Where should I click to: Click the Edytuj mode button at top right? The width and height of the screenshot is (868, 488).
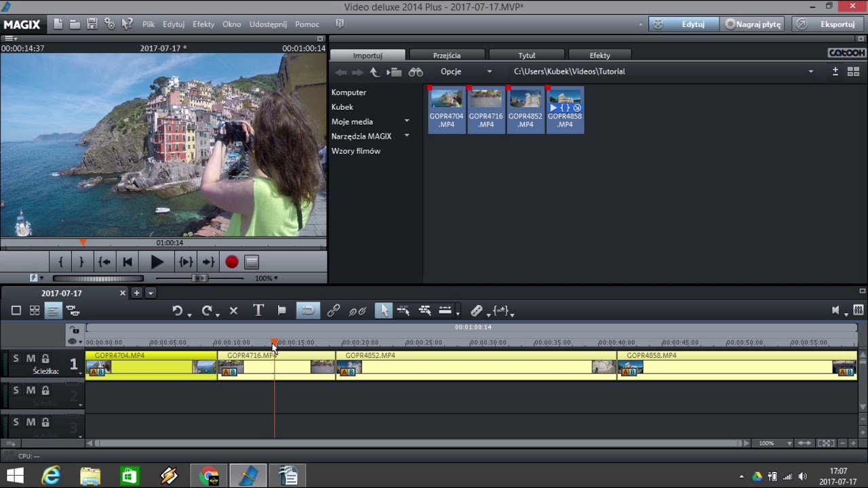pyautogui.click(x=684, y=24)
